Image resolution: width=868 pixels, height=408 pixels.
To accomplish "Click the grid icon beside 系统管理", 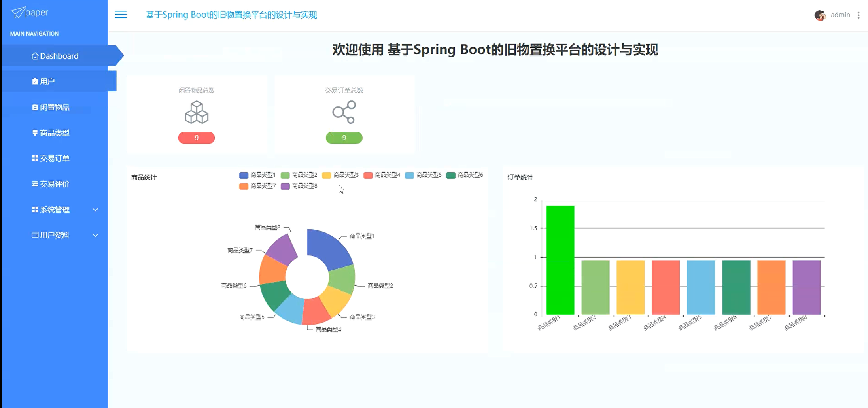I will 35,210.
